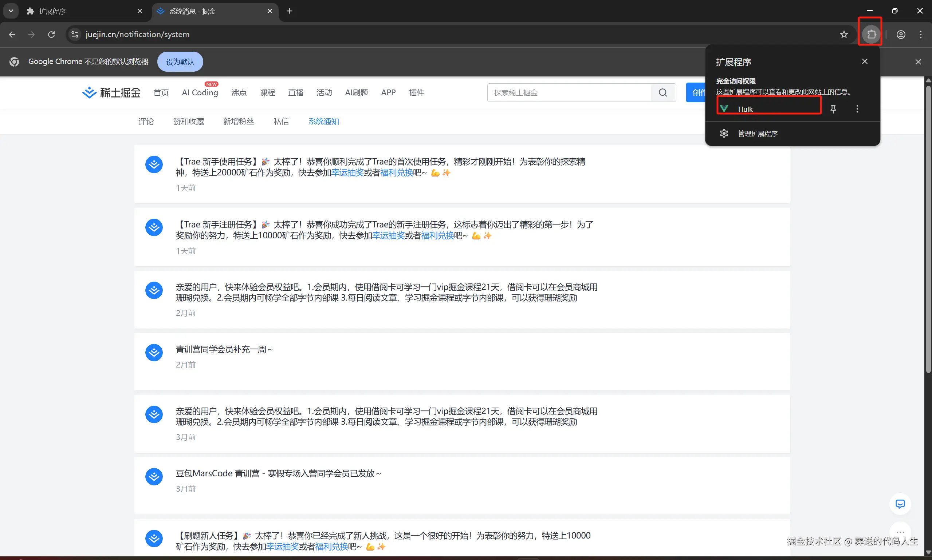View site information icon in address bar
The width and height of the screenshot is (932, 560).
click(x=75, y=34)
